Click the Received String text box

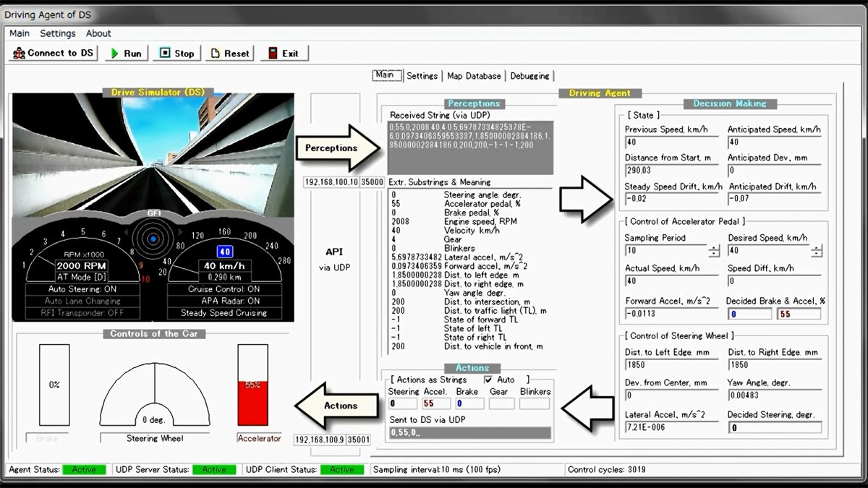coord(470,147)
